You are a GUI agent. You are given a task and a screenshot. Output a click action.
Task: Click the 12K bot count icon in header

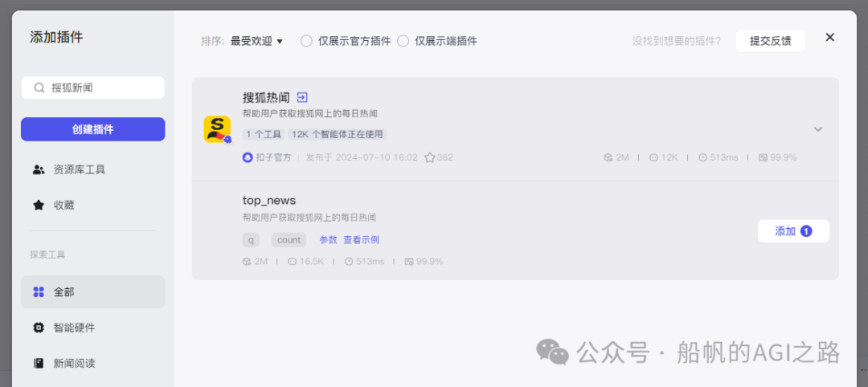(x=653, y=157)
